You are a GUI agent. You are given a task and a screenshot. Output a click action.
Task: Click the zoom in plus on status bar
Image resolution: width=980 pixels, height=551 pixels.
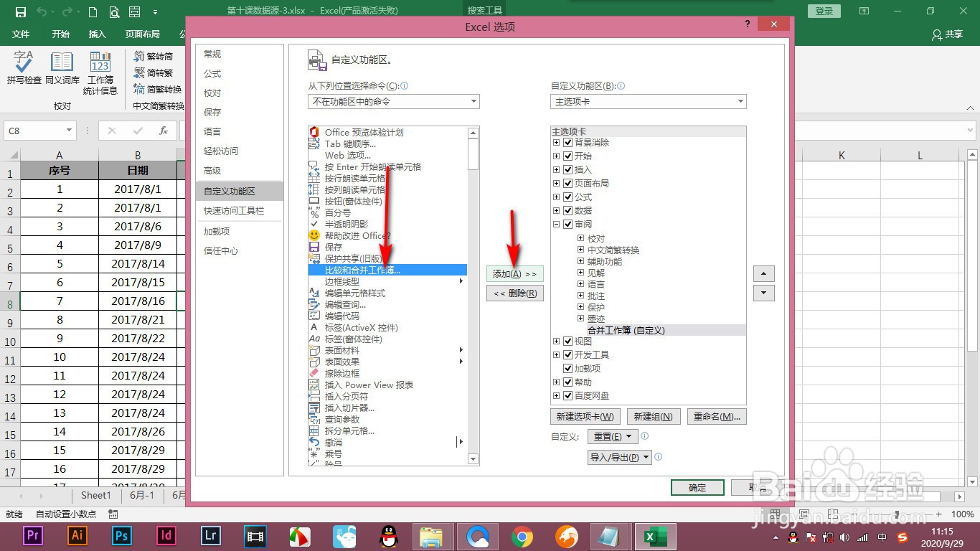point(939,514)
